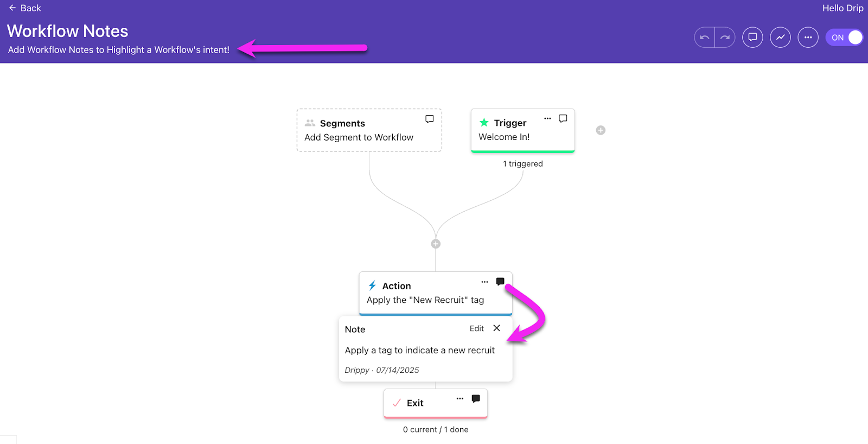The image size is (868, 444).
Task: Close the Note popup
Action: coord(496,328)
